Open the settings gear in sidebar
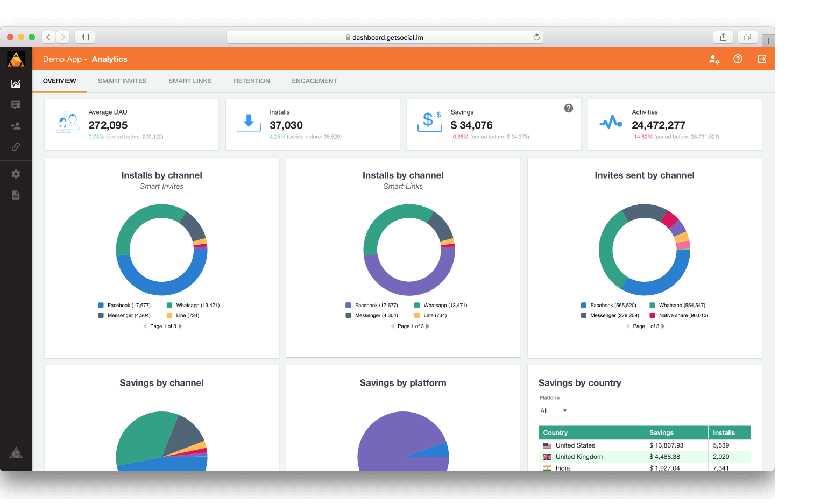The height and width of the screenshot is (504, 835). [x=16, y=174]
